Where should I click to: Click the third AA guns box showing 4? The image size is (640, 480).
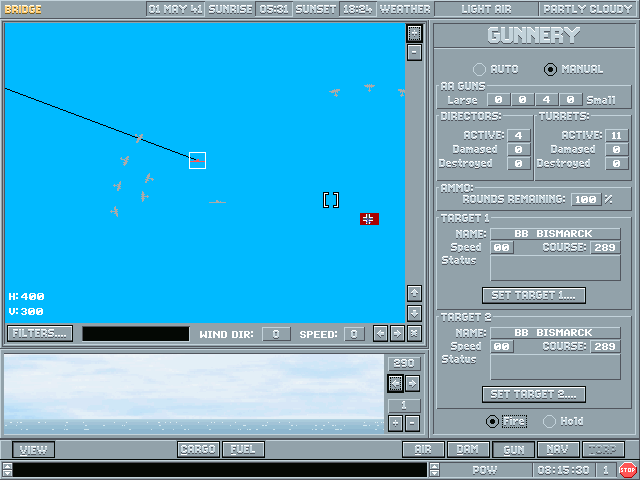(x=547, y=100)
